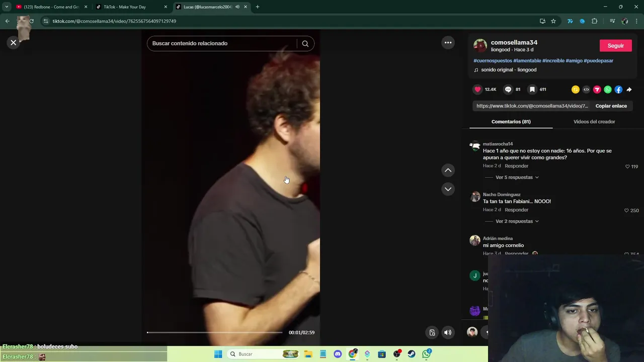Screen dimensions: 644x362
Task: Close the Lucas TikTok browser tab
Action: (x=246, y=7)
